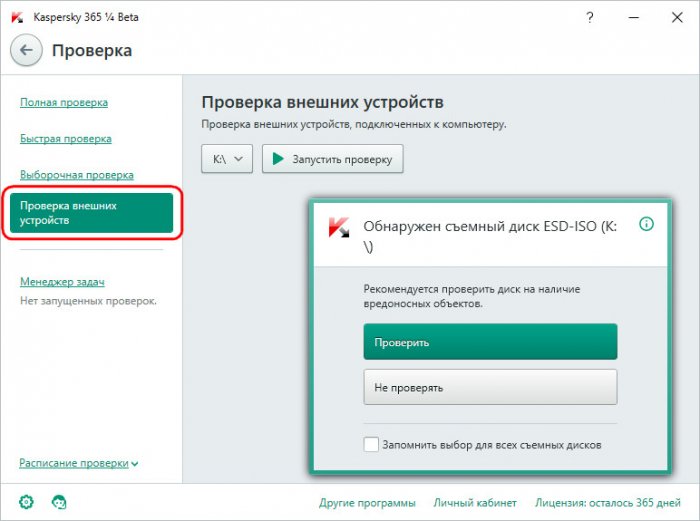Screen dimensions: 700x521
Task: Open 'Полная проверка' section
Action: point(64,102)
